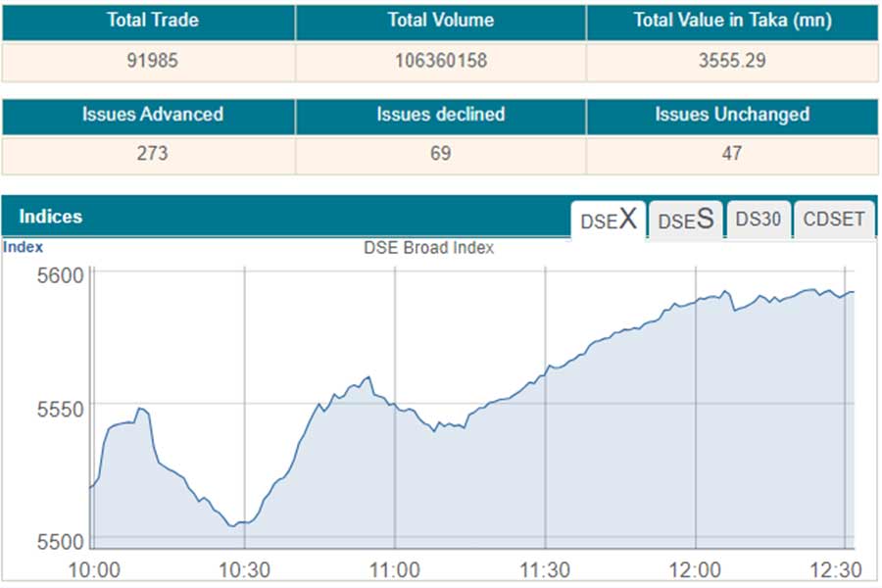Open the DSES index tab
This screenshot has height=588, width=882.
click(x=685, y=220)
